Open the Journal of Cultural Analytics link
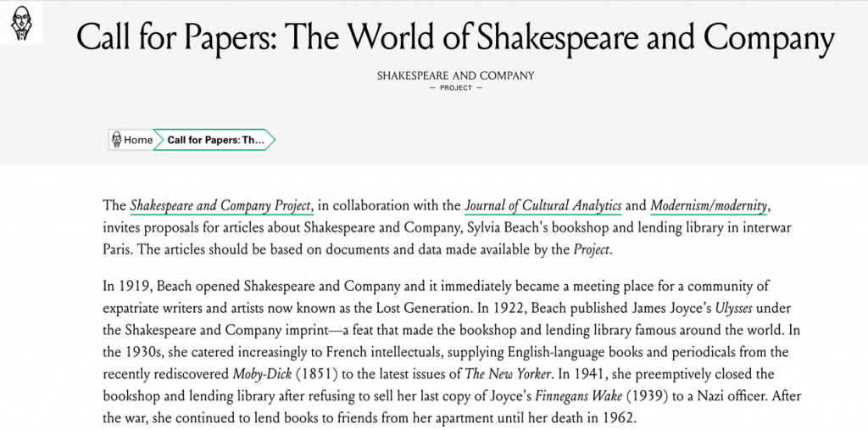This screenshot has height=430, width=868. point(542,206)
